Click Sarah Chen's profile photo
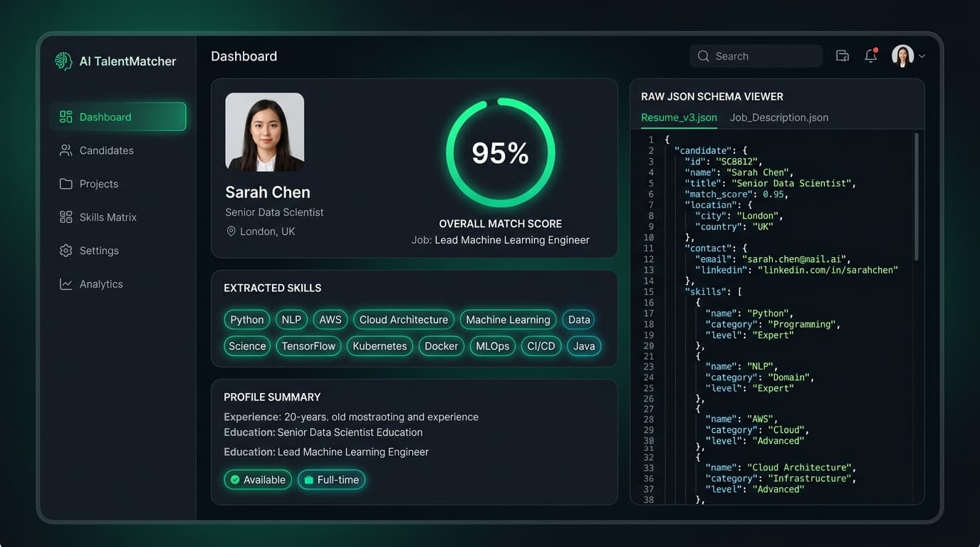 (265, 132)
